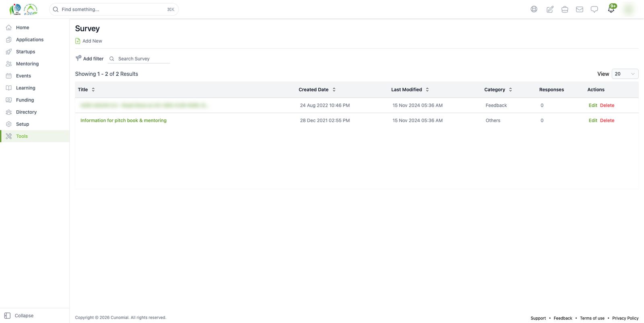Open the chat bubble icon
Viewport: 644px width, 323px height.
594,9
